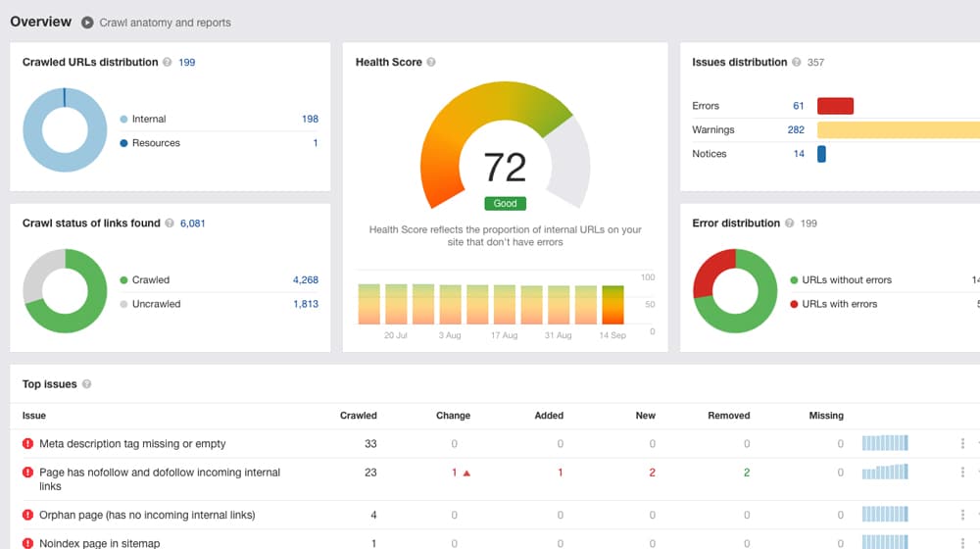The image size is (980, 549).
Task: Click the green Good badge
Action: (505, 203)
